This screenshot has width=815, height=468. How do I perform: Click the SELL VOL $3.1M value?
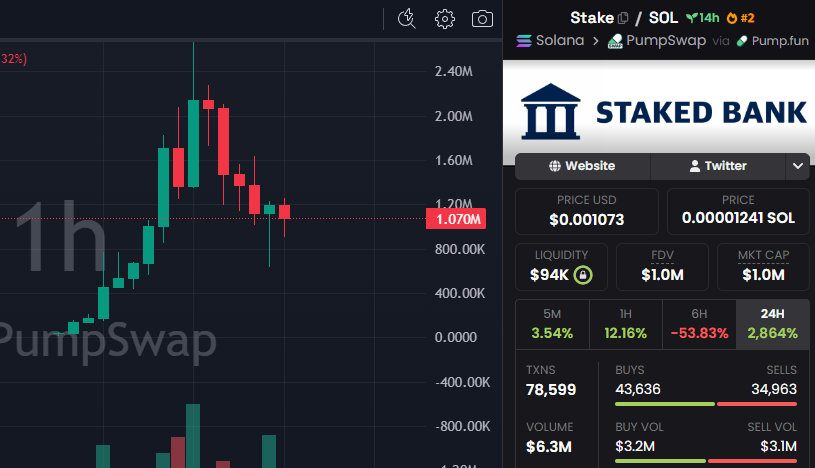pos(779,446)
